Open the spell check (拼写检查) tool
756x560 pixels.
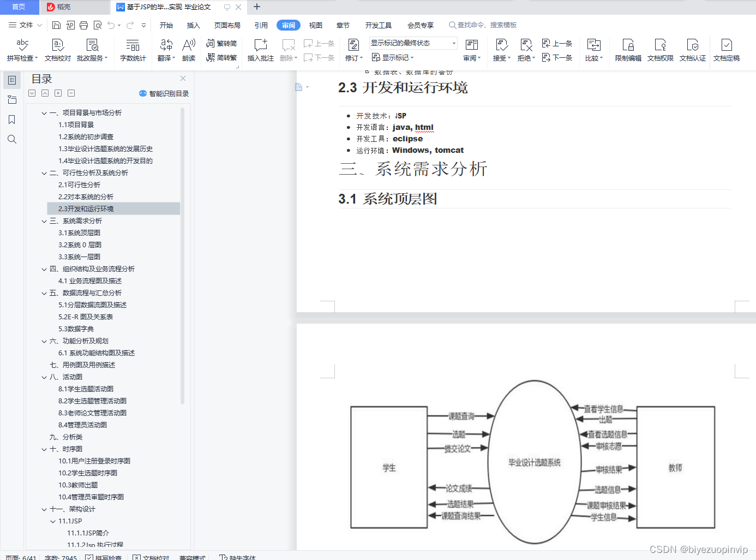22,50
